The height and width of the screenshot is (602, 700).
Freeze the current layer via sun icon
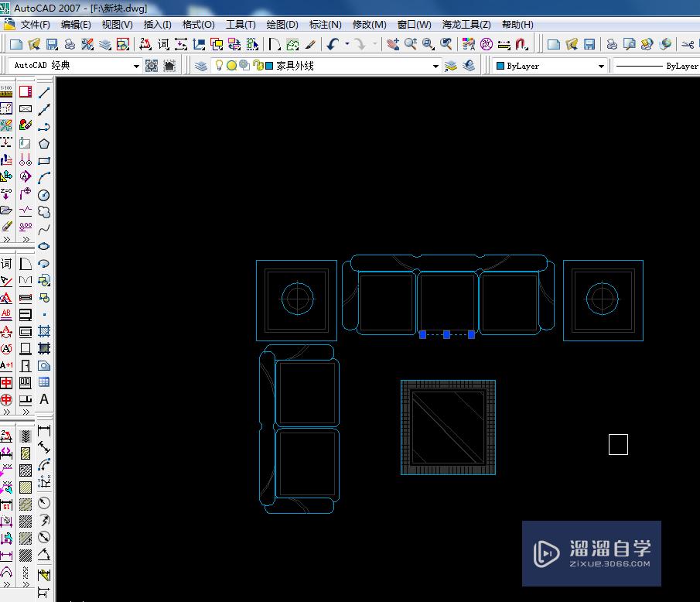(x=232, y=65)
